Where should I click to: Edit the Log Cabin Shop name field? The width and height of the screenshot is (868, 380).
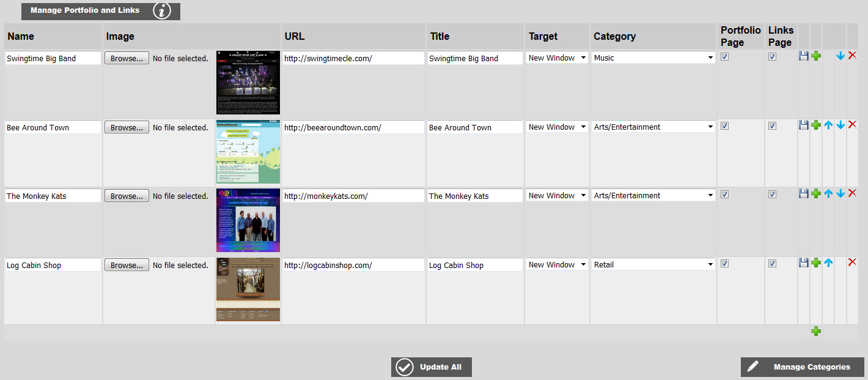point(53,265)
